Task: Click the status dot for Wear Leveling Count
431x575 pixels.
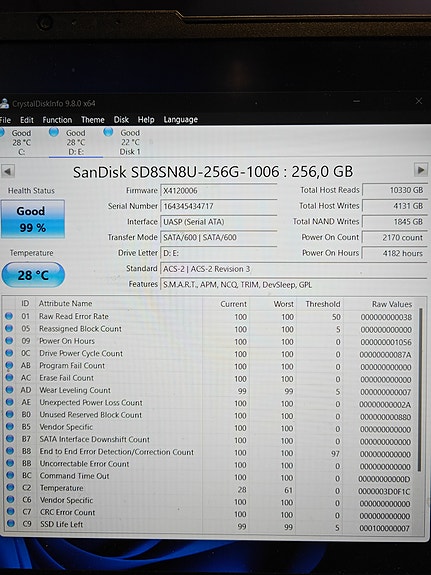Action: 10,390
